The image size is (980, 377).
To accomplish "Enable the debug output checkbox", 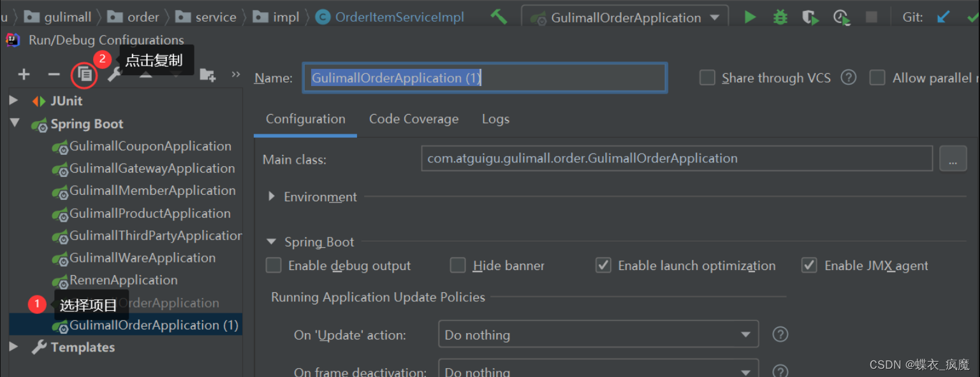I will [x=274, y=266].
